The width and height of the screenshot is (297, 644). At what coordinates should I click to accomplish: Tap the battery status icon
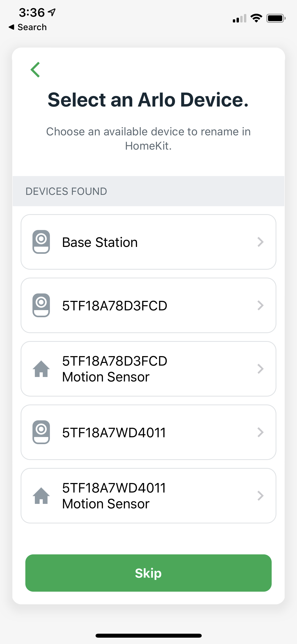click(x=276, y=18)
